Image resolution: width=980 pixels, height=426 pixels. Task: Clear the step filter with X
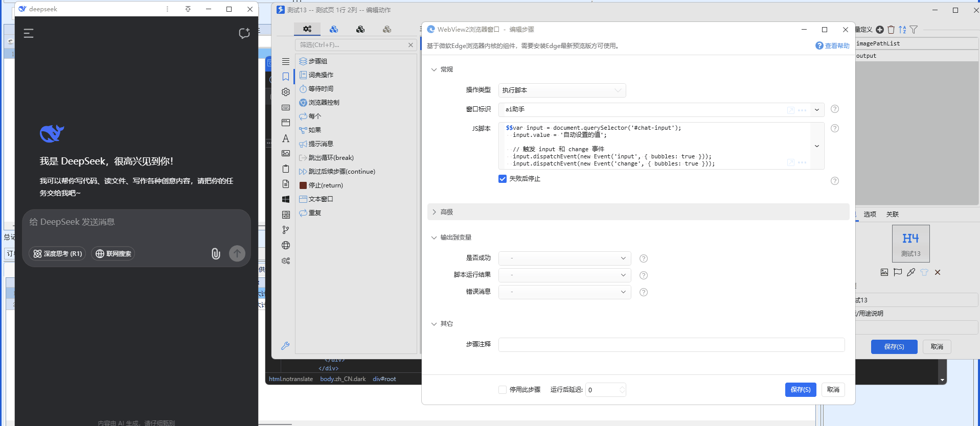[x=411, y=45]
